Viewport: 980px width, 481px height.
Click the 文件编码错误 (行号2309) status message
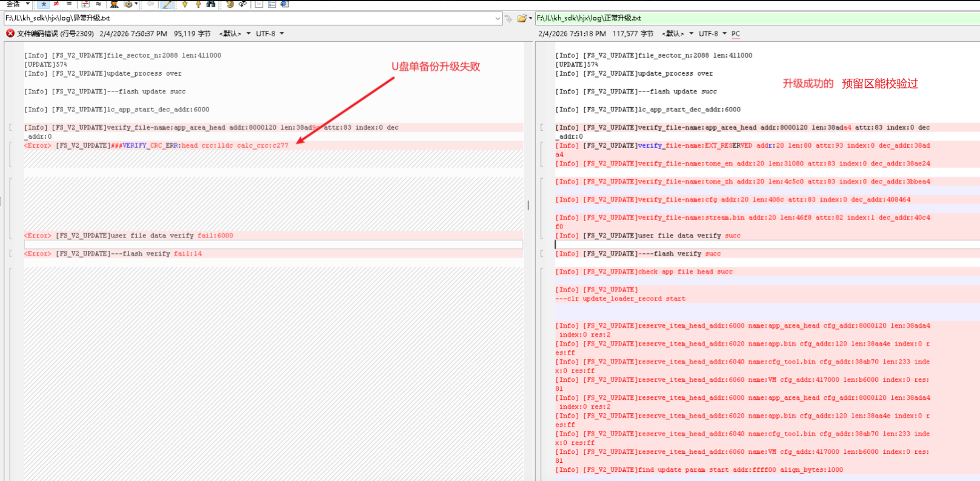click(x=55, y=34)
